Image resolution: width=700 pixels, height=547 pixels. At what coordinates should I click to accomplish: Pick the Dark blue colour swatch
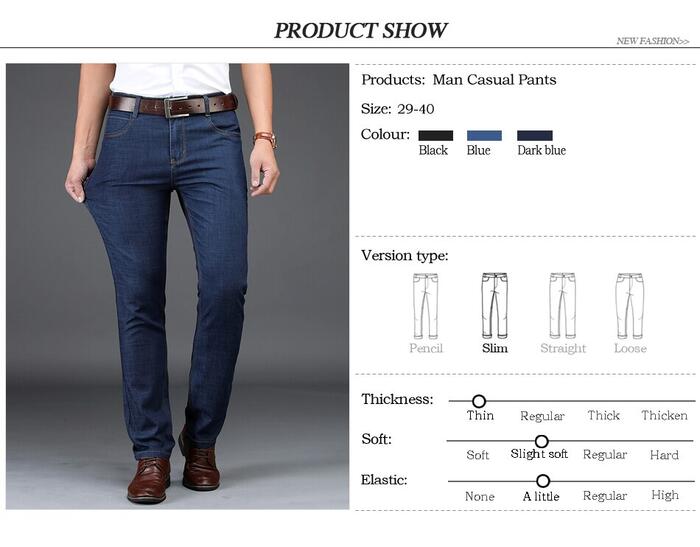tap(535, 135)
